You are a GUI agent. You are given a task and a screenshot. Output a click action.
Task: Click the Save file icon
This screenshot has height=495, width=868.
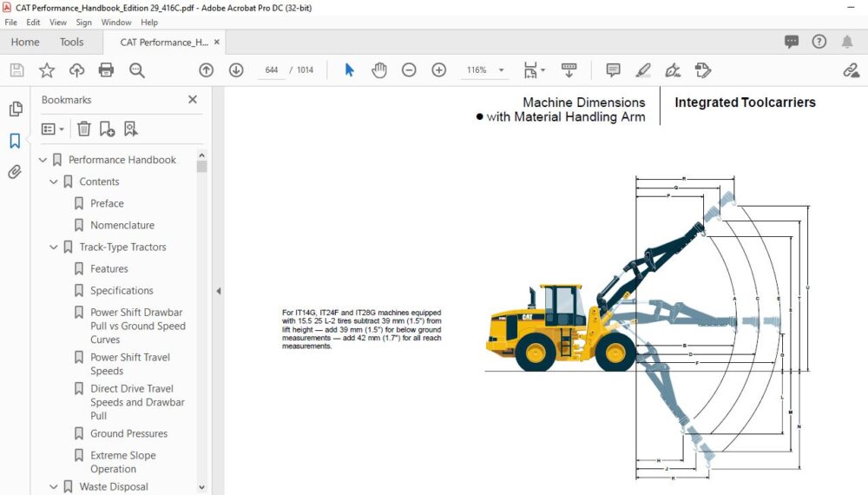16,69
